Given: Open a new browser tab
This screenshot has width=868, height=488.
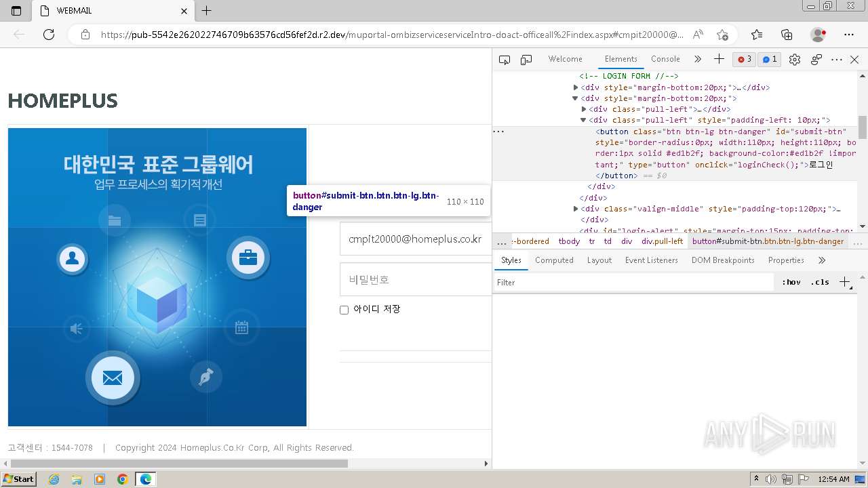Looking at the screenshot, I should click(207, 11).
